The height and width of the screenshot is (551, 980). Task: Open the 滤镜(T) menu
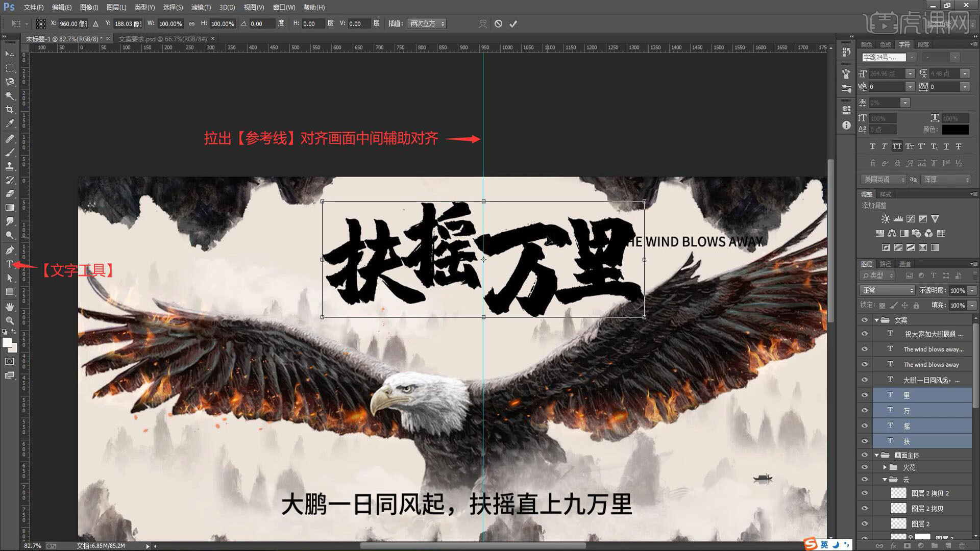(x=201, y=7)
